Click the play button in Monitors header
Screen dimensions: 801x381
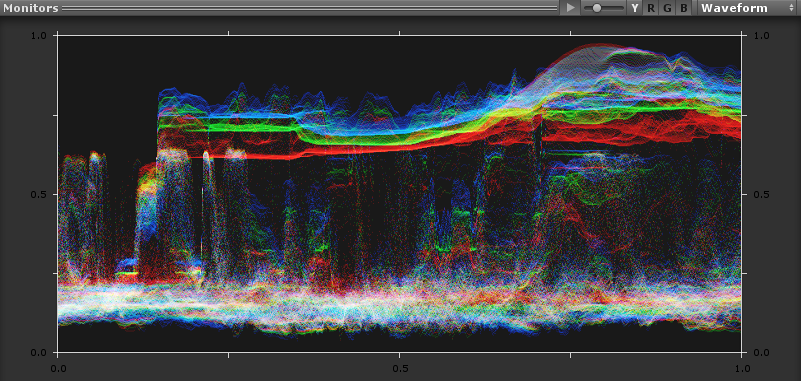click(571, 8)
